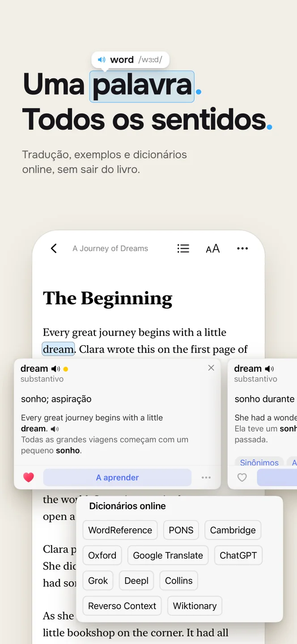The width and height of the screenshot is (297, 644).
Task: Open Deepl translator
Action: tap(136, 580)
